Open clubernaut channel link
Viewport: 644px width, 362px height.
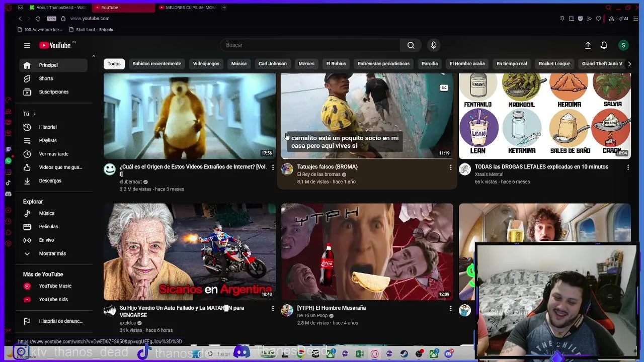(131, 182)
